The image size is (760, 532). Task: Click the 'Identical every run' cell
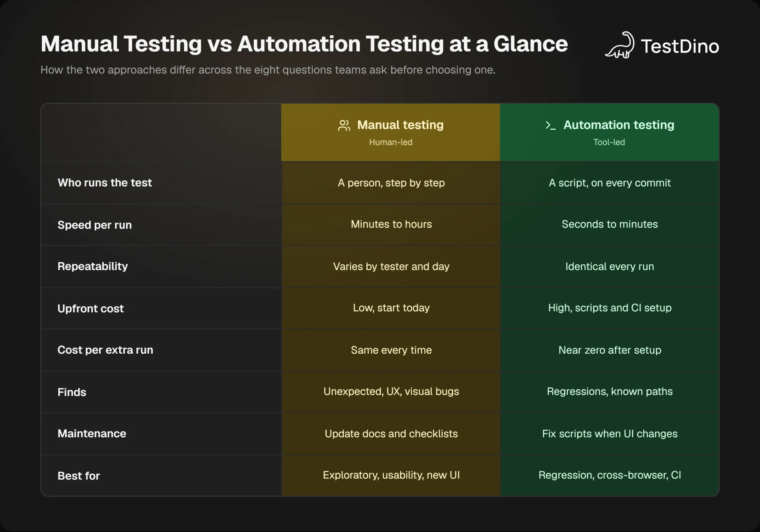pyautogui.click(x=610, y=267)
